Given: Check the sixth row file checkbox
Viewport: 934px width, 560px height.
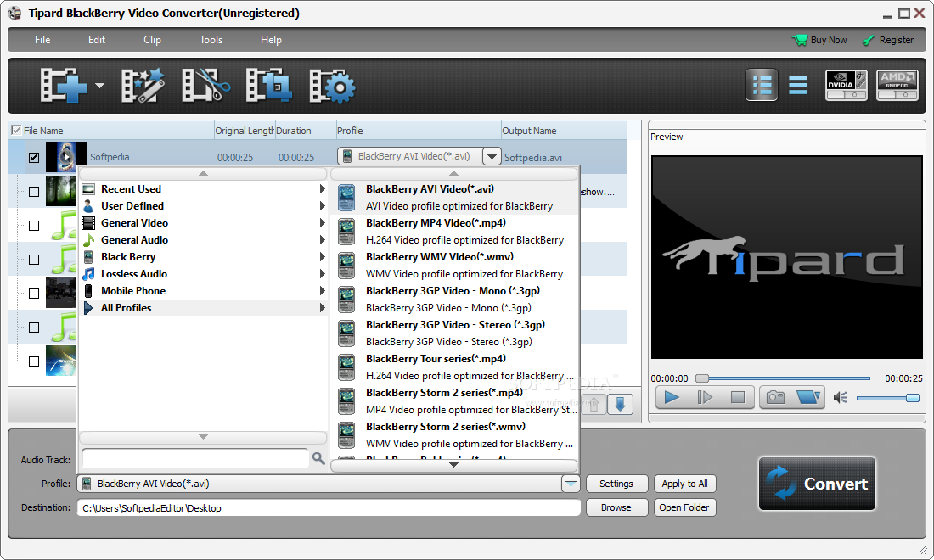Looking at the screenshot, I should 34,328.
